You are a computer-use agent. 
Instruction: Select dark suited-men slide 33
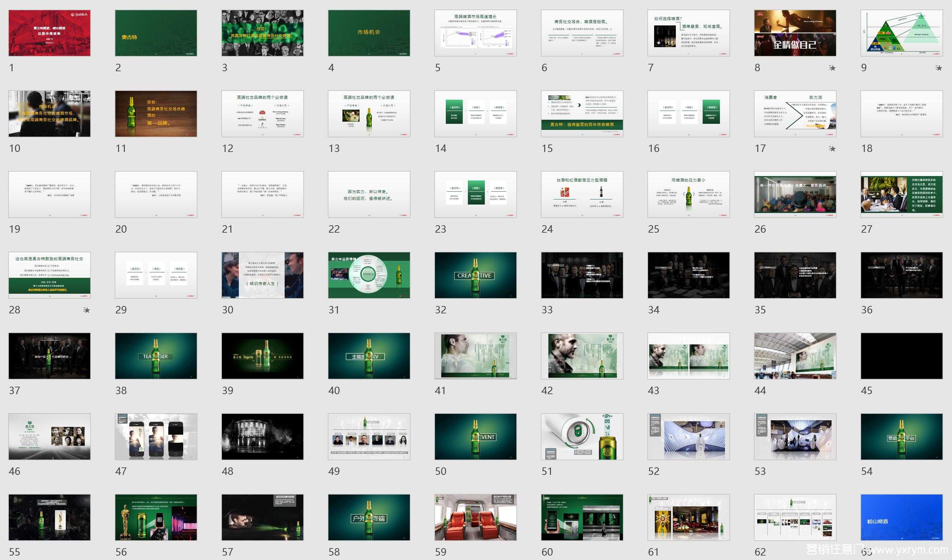click(582, 275)
